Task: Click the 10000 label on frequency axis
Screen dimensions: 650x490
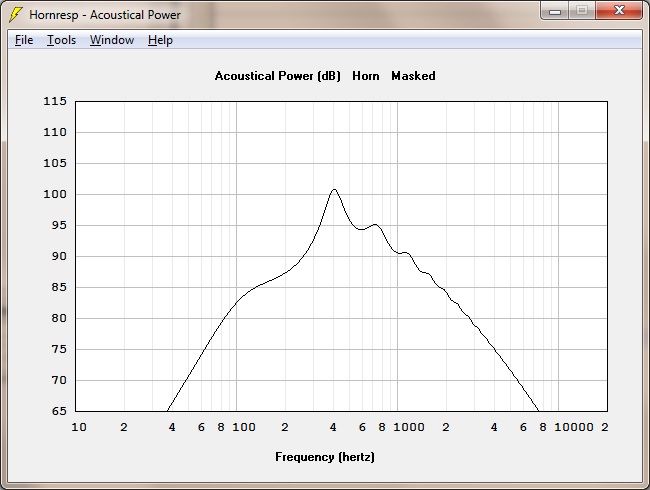Action: (x=574, y=427)
